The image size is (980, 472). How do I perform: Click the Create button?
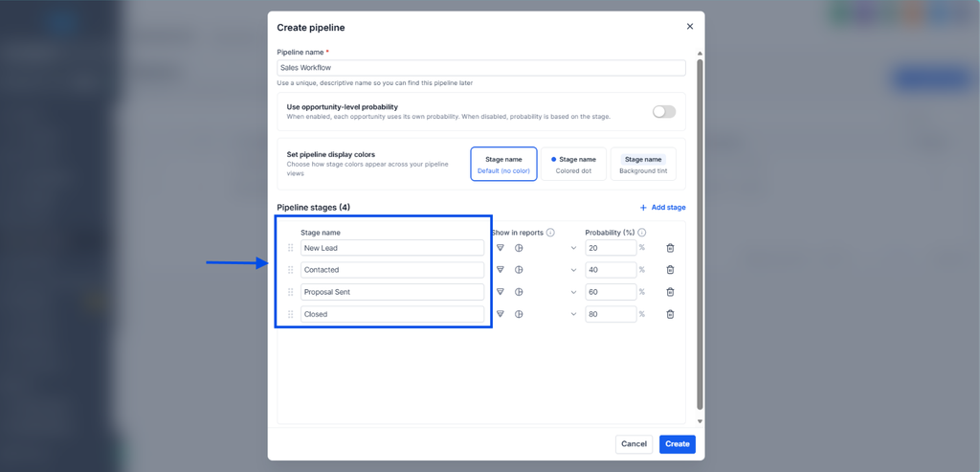pyautogui.click(x=678, y=444)
